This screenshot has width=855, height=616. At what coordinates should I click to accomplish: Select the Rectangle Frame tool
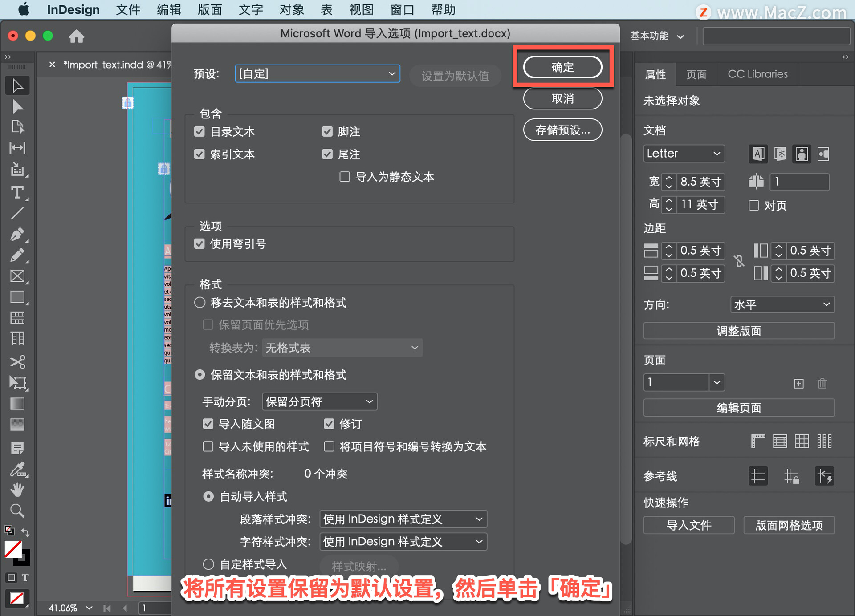point(17,276)
